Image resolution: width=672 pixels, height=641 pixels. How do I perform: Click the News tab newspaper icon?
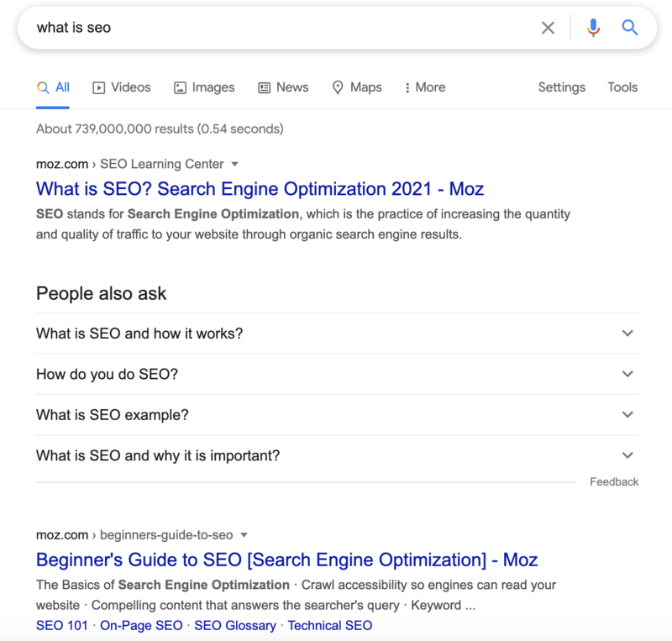(x=264, y=87)
